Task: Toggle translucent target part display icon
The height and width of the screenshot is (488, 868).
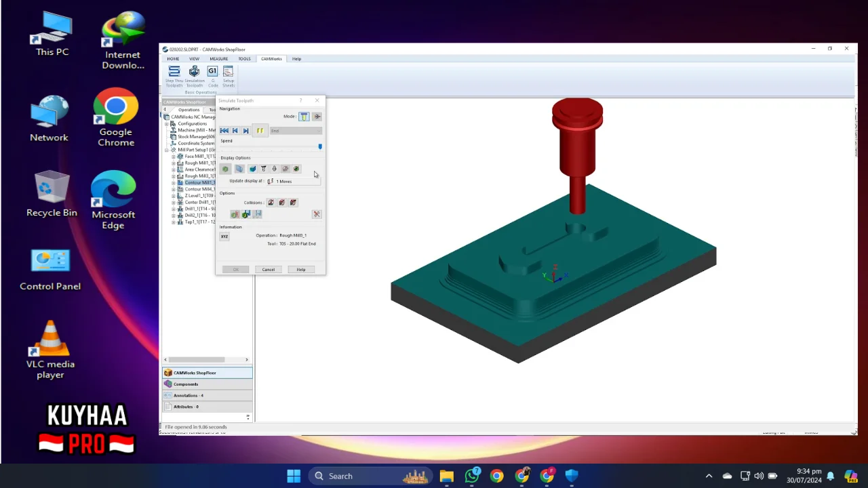Action: 239,169
